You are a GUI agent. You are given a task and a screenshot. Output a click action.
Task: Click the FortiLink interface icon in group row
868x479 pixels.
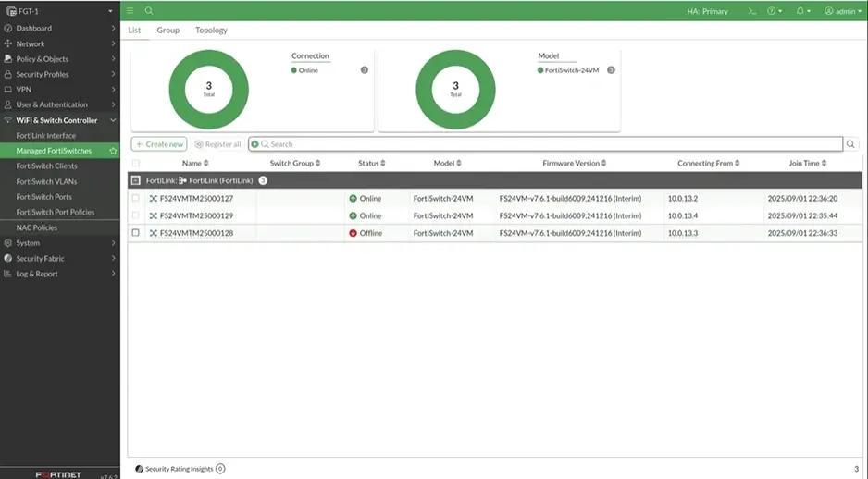pyautogui.click(x=182, y=180)
